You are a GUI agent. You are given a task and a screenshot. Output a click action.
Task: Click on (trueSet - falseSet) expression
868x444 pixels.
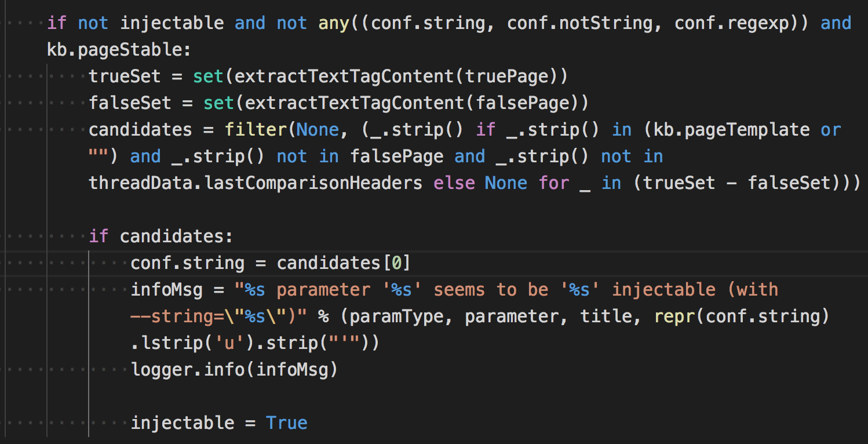pyautogui.click(x=737, y=183)
